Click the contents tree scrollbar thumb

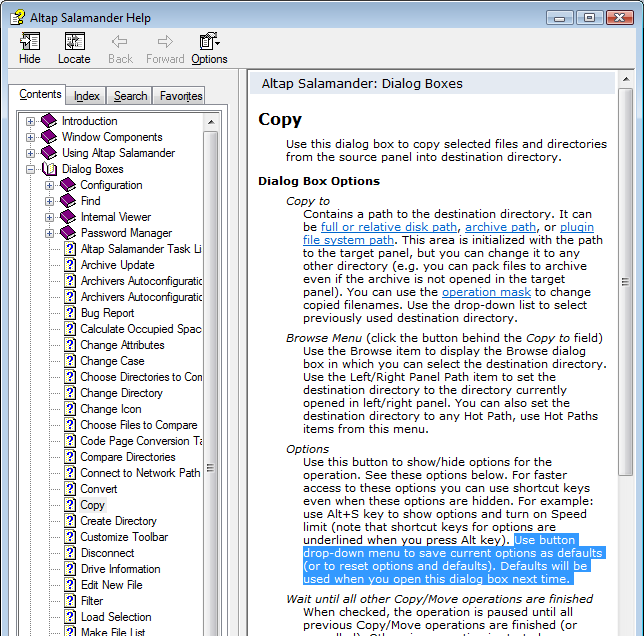[211, 468]
